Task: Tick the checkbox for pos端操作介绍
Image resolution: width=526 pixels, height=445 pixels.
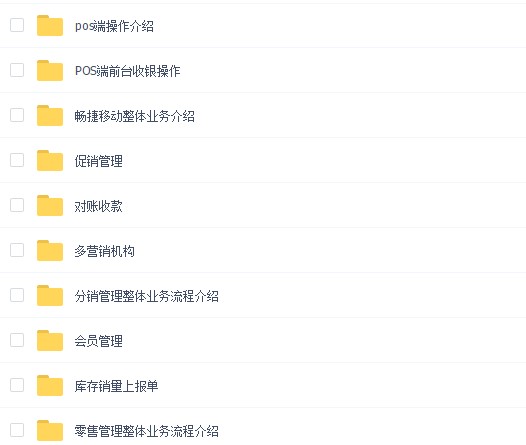Action: [17, 25]
